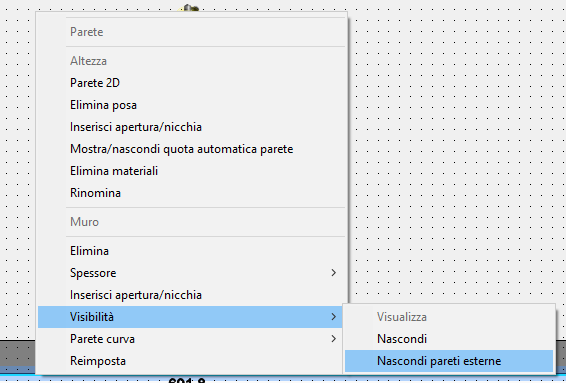The width and height of the screenshot is (566, 383).
Task: Click Inserisci apertura/nicchia under the Parete section
Action: pyautogui.click(x=191, y=127)
